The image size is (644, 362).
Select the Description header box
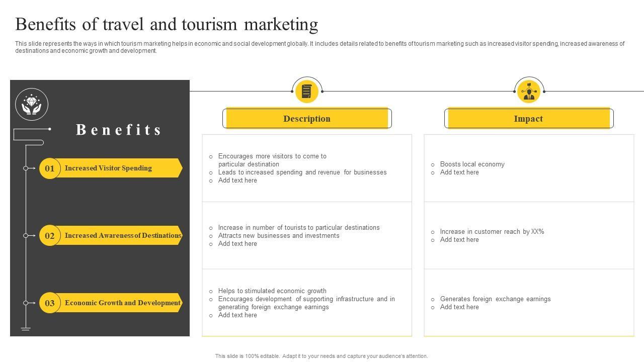point(307,119)
